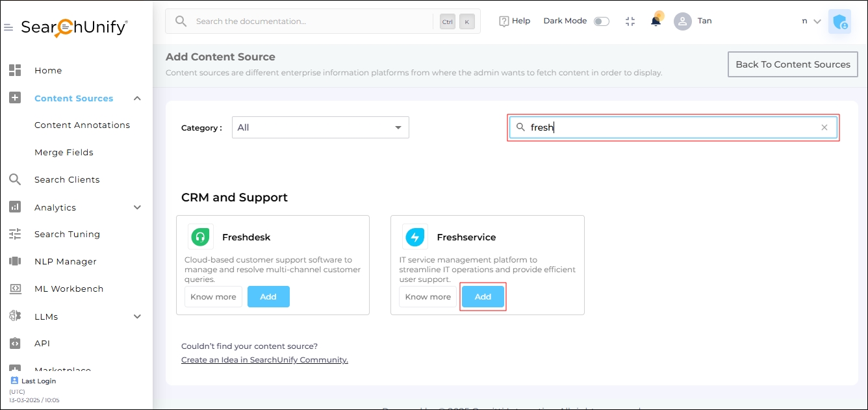Click the Freshservice lightning logo
The image size is (868, 410).
(x=415, y=237)
